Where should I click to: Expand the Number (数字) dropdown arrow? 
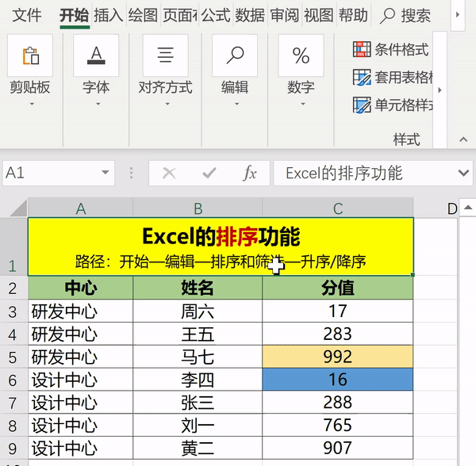[303, 104]
